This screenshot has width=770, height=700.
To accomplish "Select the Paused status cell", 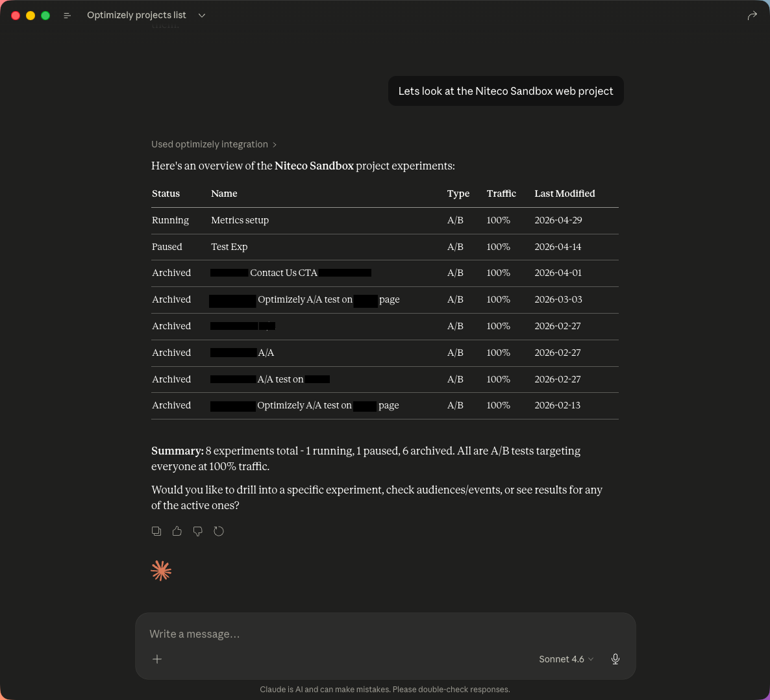I will point(167,247).
